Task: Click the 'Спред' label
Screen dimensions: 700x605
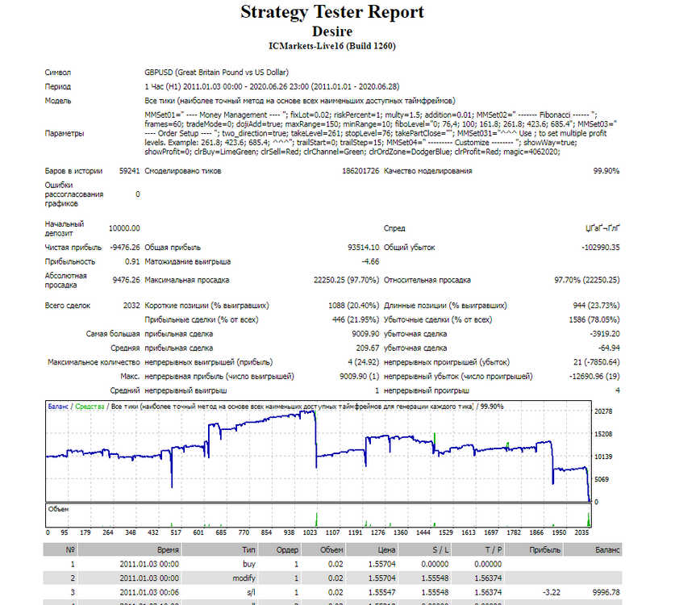Action: [394, 228]
